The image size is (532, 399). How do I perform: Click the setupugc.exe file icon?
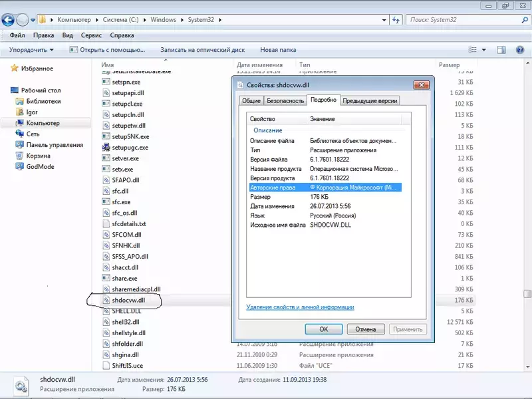pyautogui.click(x=106, y=147)
